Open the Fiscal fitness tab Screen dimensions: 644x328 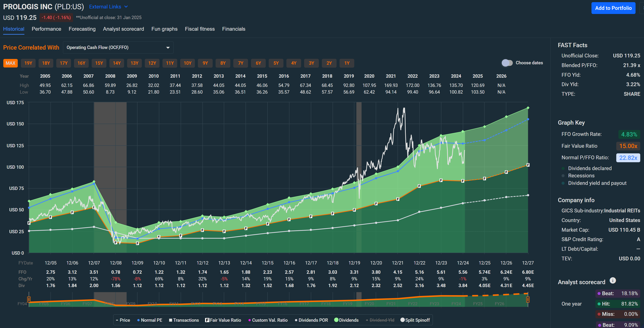click(200, 29)
